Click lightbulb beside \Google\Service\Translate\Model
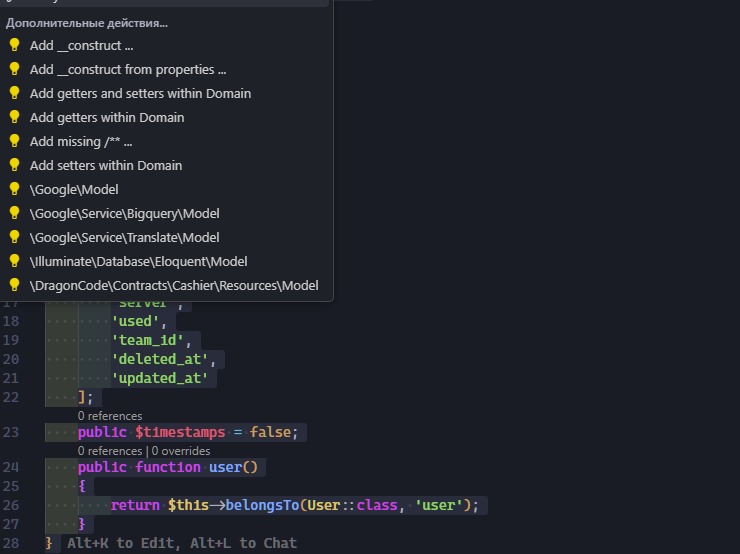740x554 pixels. (x=14, y=237)
